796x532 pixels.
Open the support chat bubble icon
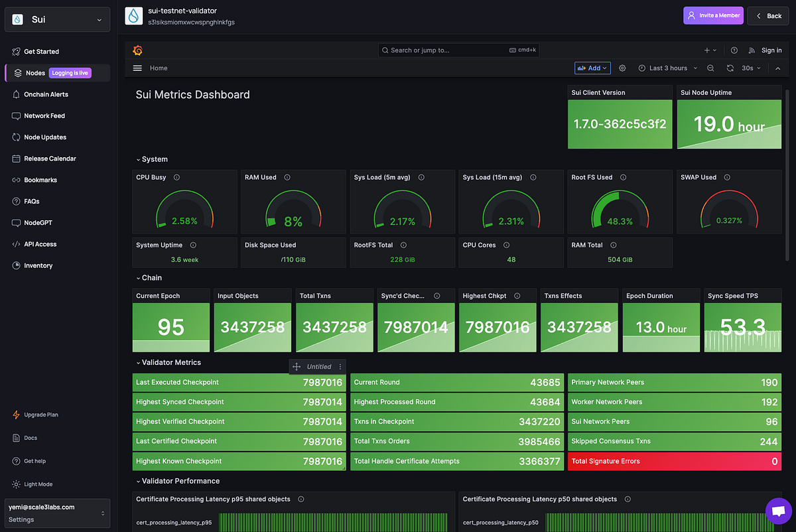(x=778, y=511)
